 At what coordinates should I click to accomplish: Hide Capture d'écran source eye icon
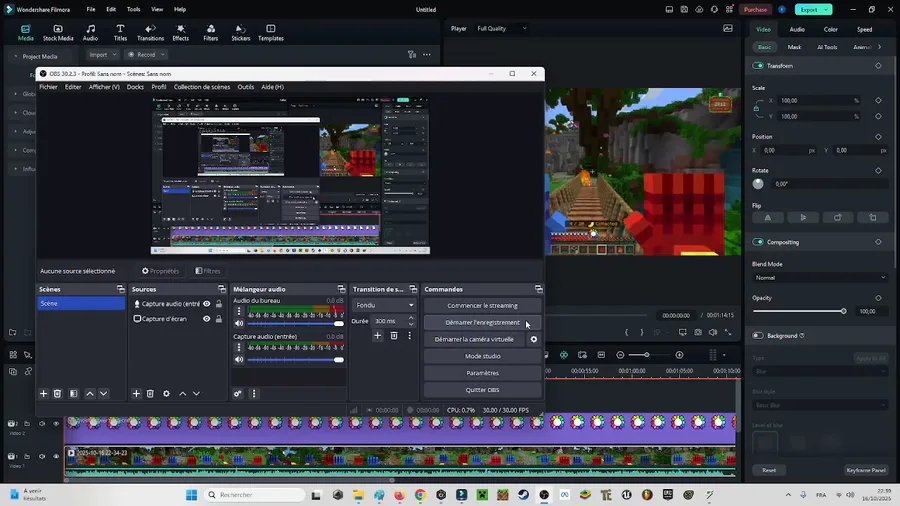click(x=207, y=319)
